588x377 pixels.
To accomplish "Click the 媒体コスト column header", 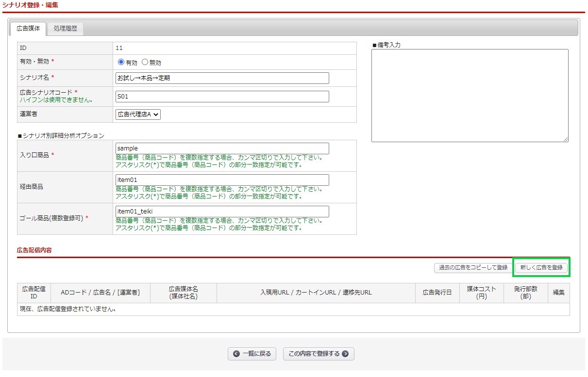I will (481, 293).
